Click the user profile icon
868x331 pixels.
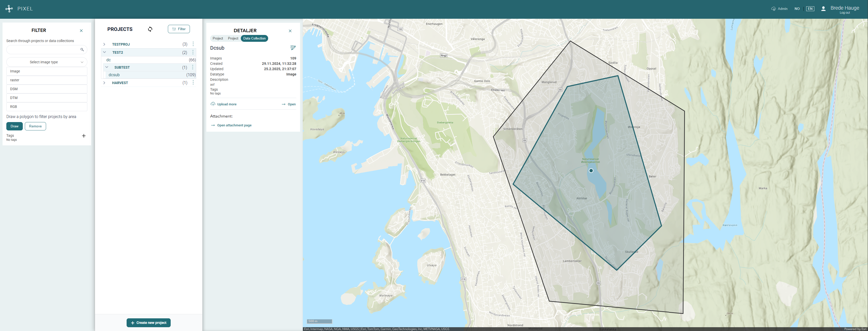pos(823,9)
